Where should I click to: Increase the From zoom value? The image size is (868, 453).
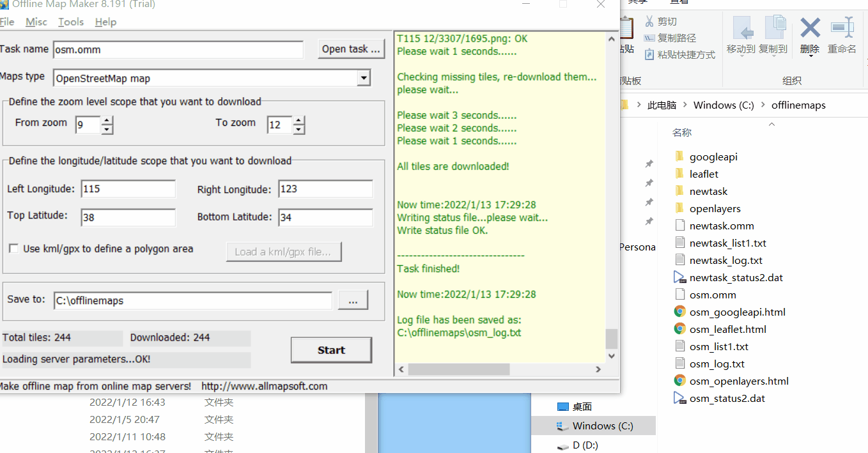(107, 120)
